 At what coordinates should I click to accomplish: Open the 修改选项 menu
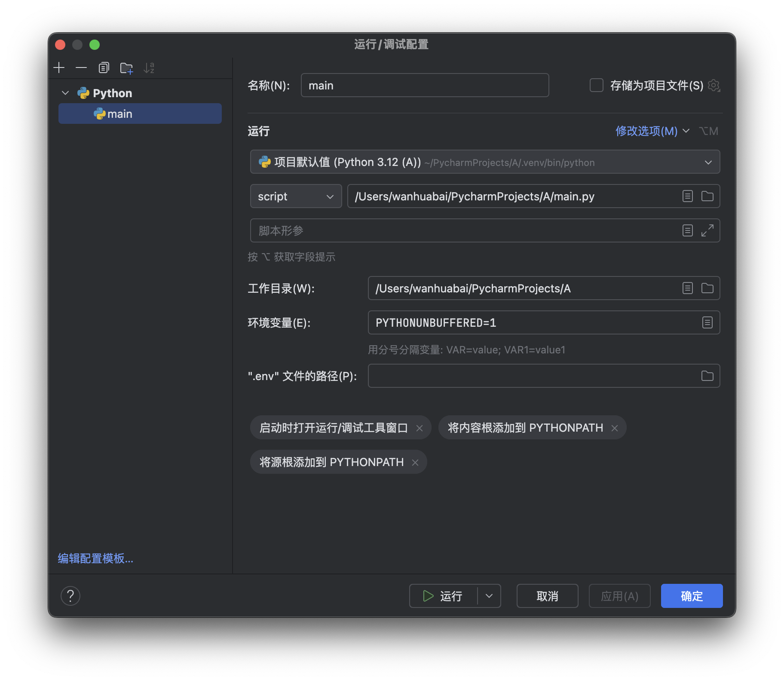pos(652,131)
